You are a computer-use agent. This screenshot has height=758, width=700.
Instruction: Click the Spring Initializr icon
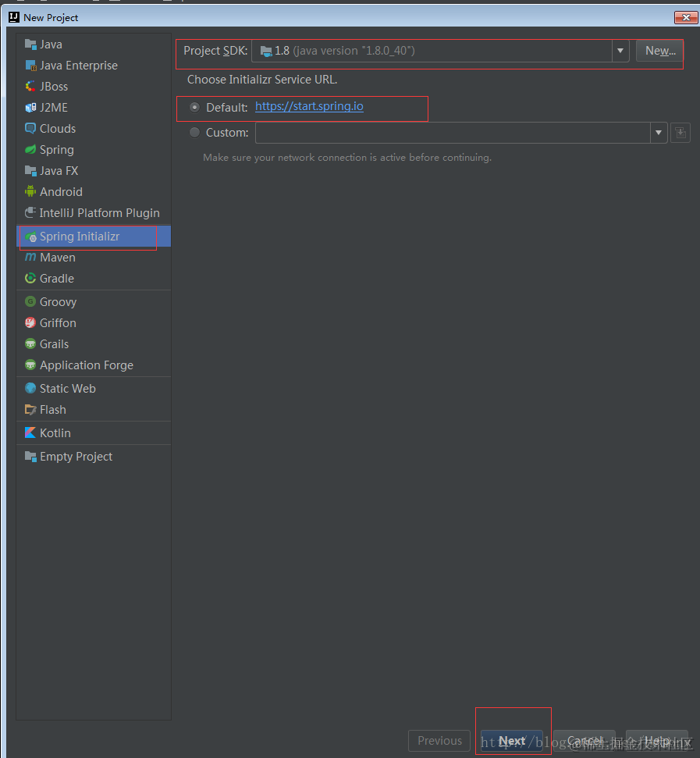pos(31,237)
